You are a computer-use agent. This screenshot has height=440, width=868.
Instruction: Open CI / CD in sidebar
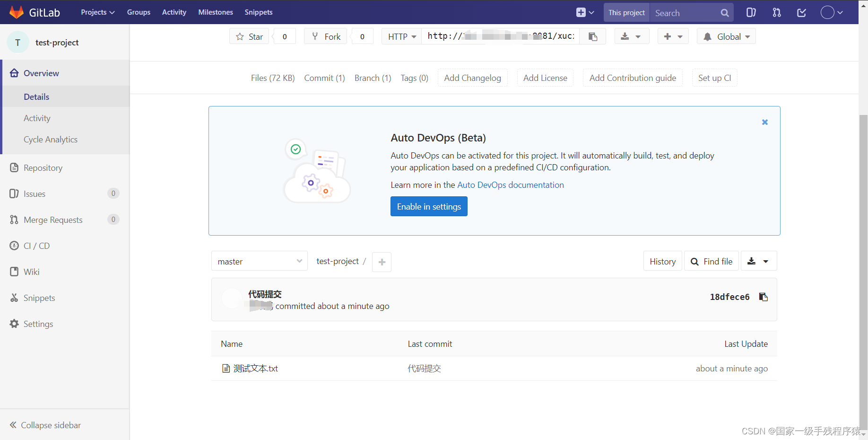pyautogui.click(x=65, y=246)
